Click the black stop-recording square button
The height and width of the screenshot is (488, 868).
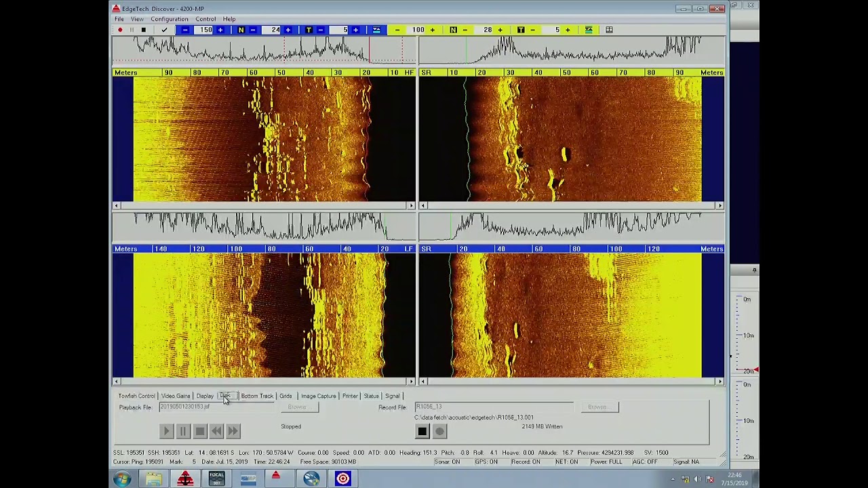tap(422, 431)
